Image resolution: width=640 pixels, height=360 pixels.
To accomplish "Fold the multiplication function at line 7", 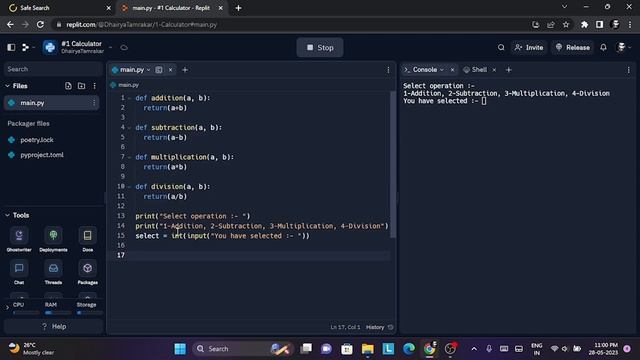I will (129, 157).
